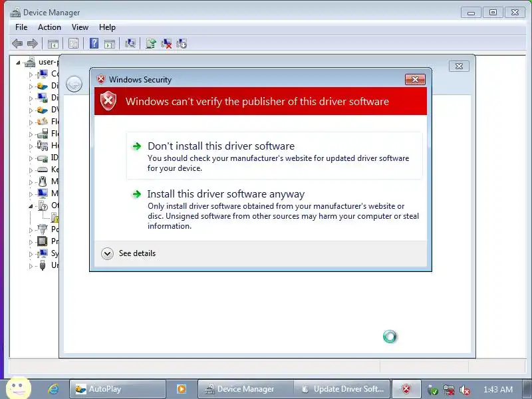Click the Start button orb
The width and height of the screenshot is (532, 399).
19,388
